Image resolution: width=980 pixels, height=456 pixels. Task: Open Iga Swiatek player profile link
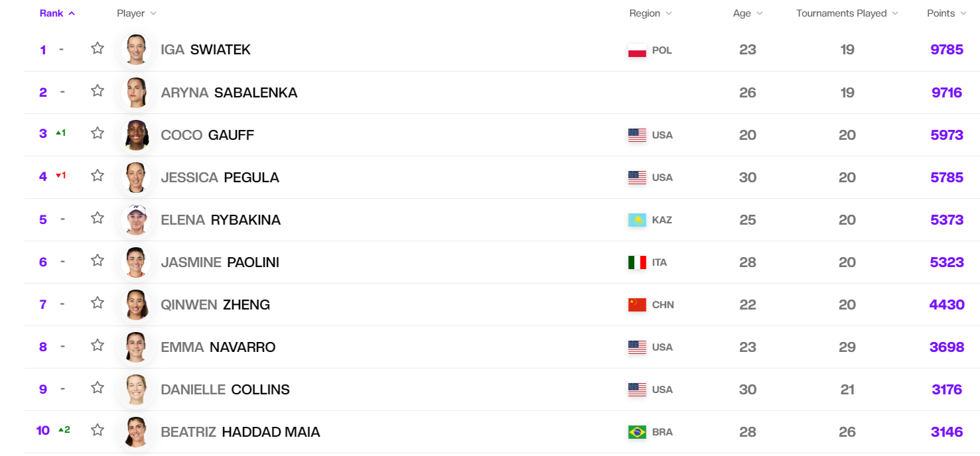click(206, 50)
